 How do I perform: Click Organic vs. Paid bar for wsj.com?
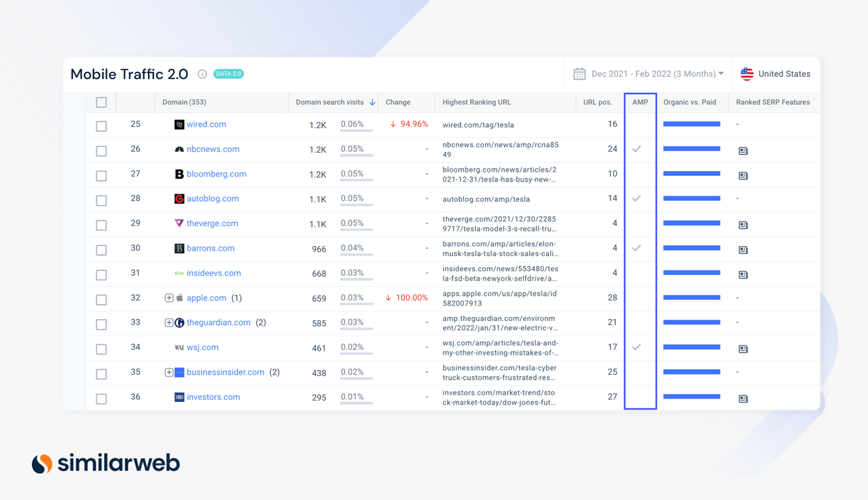(691, 347)
